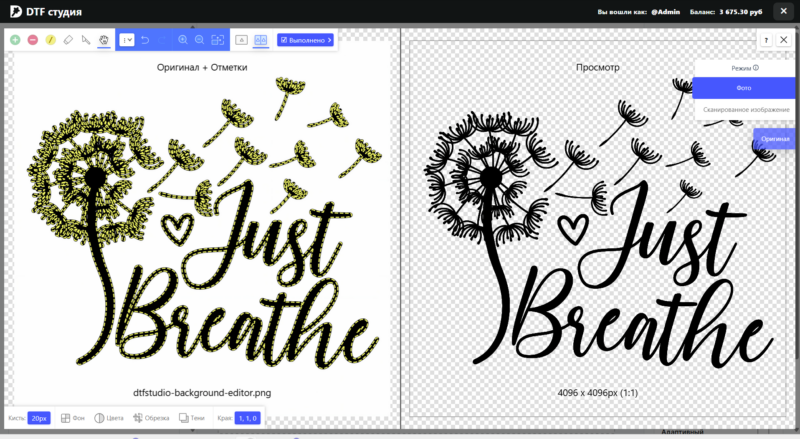Select Фото processing mode
The image size is (800, 439).
[x=744, y=88]
